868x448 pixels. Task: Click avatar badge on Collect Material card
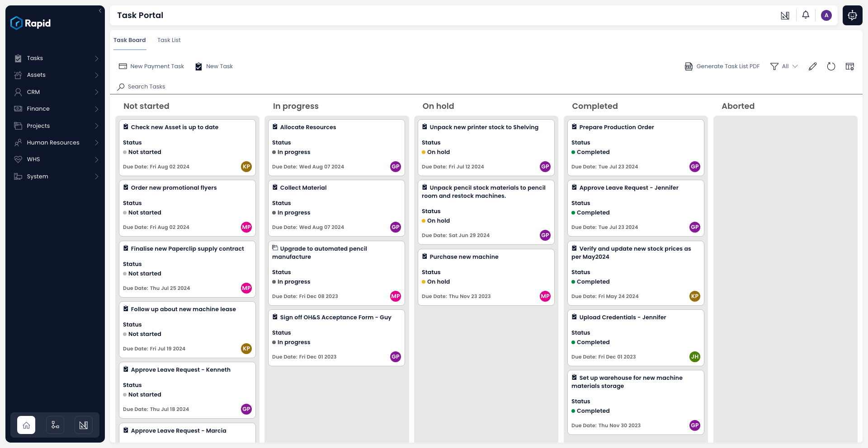click(x=395, y=227)
